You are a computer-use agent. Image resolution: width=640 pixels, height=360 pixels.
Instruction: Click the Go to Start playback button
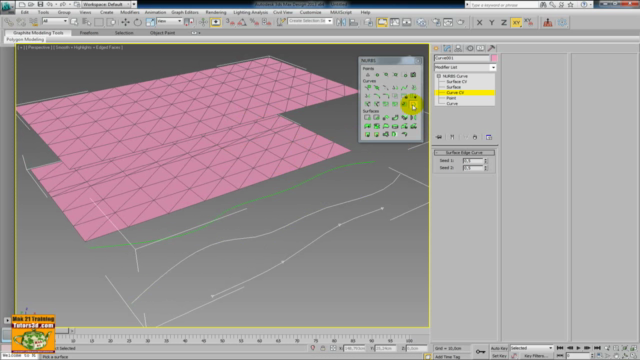tap(560, 348)
